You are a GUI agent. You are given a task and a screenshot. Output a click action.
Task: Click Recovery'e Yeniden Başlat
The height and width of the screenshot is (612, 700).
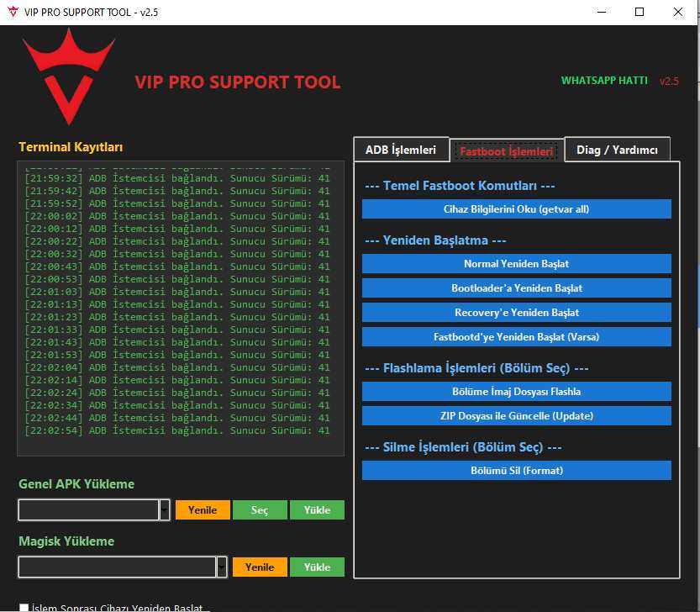pyautogui.click(x=517, y=312)
